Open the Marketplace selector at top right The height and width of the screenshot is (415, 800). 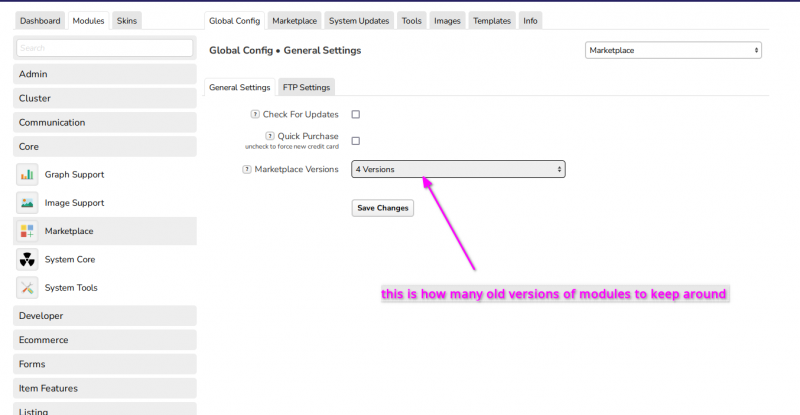(672, 50)
